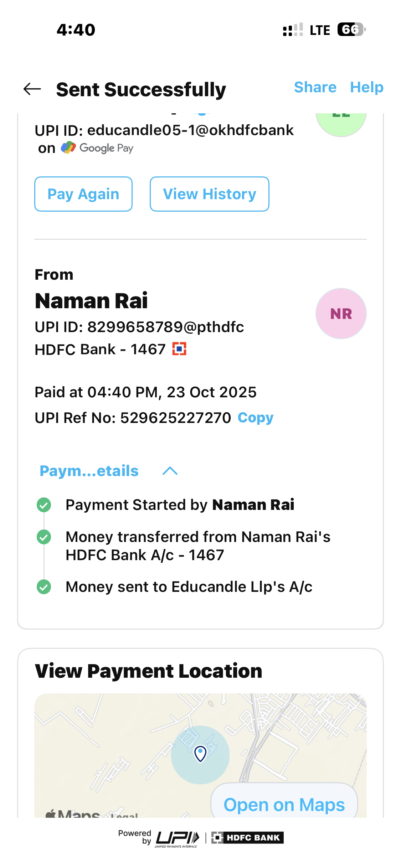Image resolution: width=401 pixels, height=868 pixels.
Task: Tap the HDFC BANK footer logo
Action: click(x=247, y=838)
